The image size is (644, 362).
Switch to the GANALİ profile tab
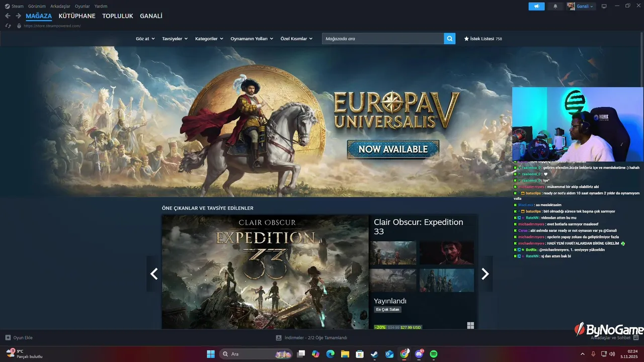(151, 16)
